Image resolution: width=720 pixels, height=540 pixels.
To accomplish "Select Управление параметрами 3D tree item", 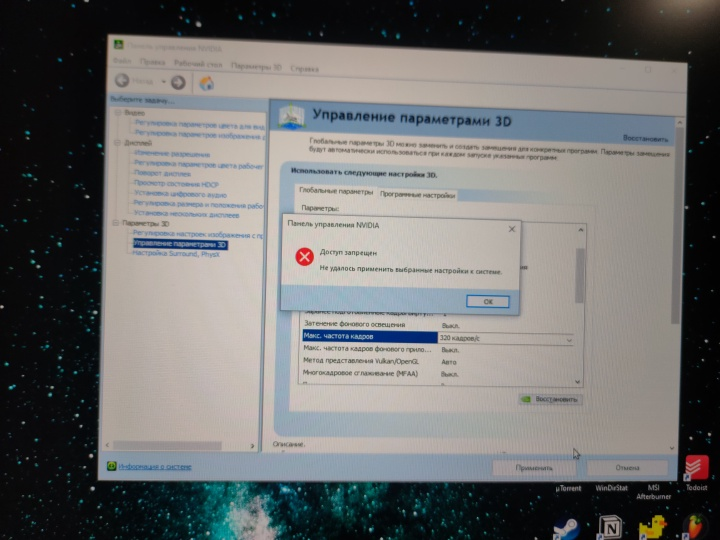I will pyautogui.click(x=180, y=244).
